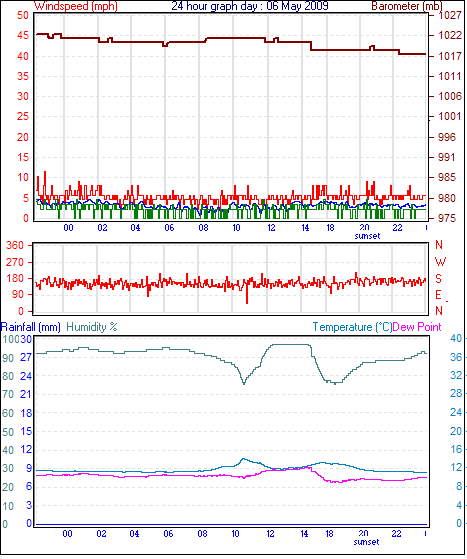Click the 360 wind direction scale value

coord(15,245)
